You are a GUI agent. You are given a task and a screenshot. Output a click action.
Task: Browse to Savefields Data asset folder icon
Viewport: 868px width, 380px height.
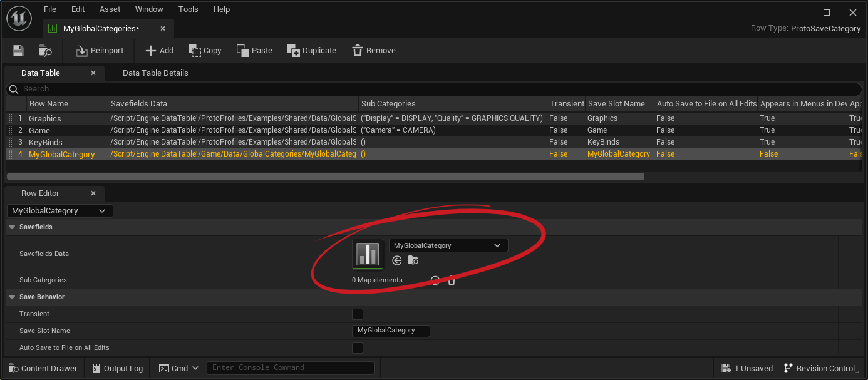[x=413, y=260]
